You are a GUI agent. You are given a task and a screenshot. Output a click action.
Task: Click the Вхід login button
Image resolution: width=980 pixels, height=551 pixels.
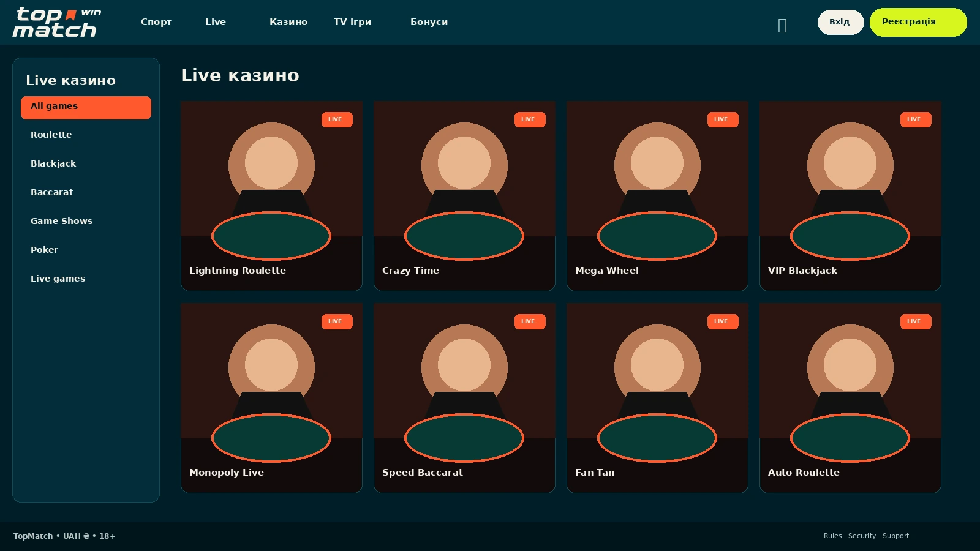coord(840,22)
